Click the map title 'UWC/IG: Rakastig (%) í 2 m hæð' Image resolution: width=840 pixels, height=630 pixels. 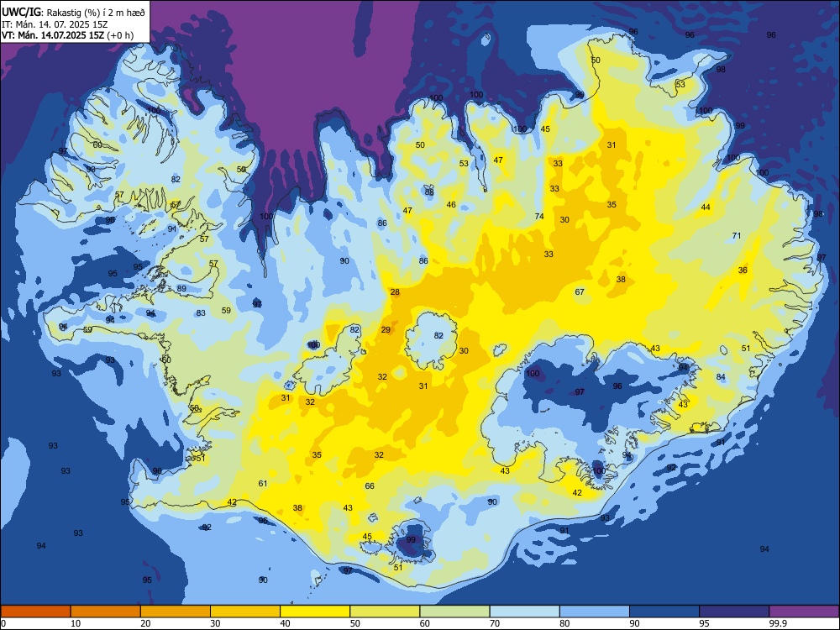coord(73,12)
